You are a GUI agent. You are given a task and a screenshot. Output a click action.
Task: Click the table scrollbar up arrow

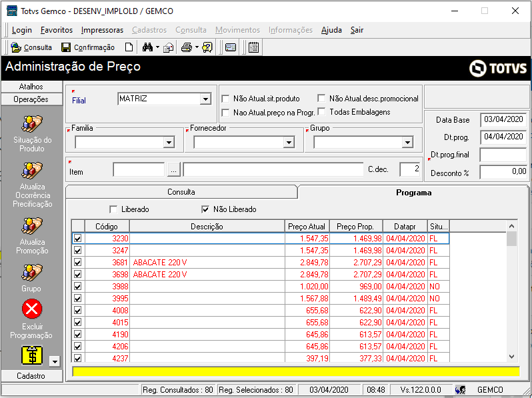512,226
